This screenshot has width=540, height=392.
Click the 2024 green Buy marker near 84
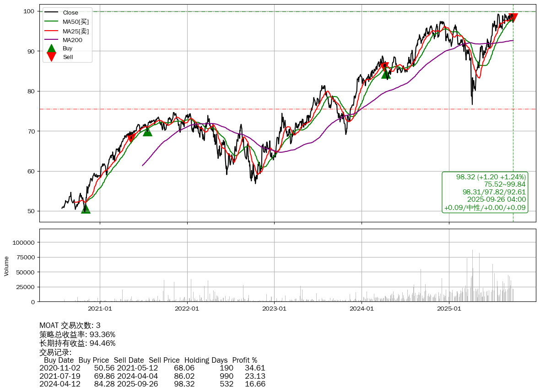click(386, 74)
